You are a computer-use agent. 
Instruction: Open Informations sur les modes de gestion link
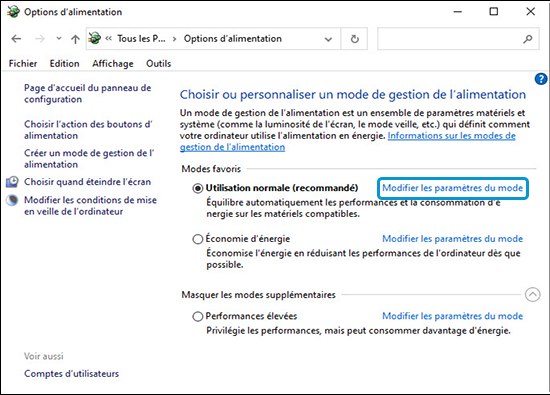coord(348,141)
